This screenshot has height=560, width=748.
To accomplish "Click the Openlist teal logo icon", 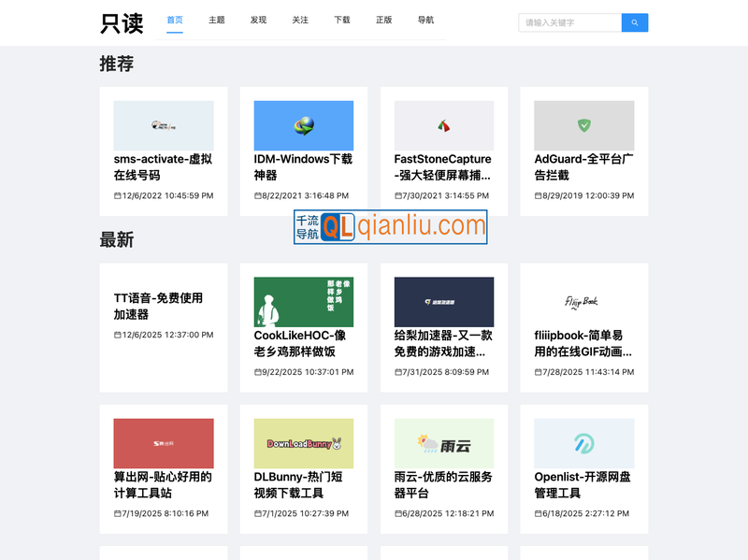I will tap(583, 442).
